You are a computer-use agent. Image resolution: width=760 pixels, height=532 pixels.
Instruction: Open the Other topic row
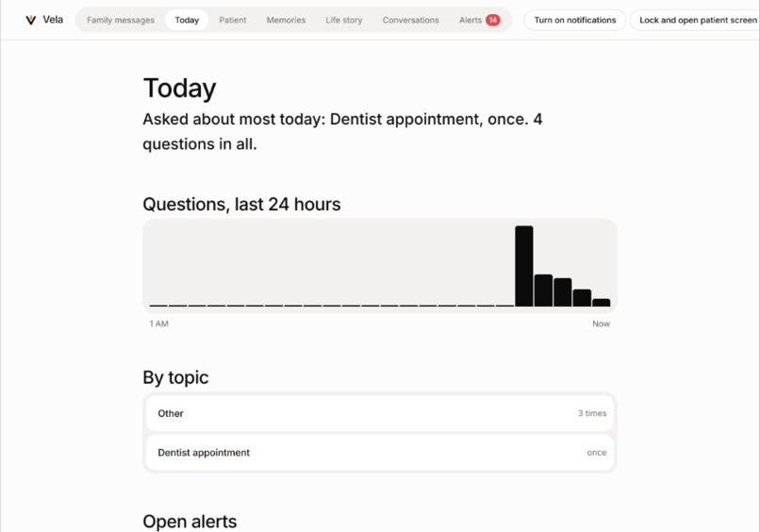380,413
